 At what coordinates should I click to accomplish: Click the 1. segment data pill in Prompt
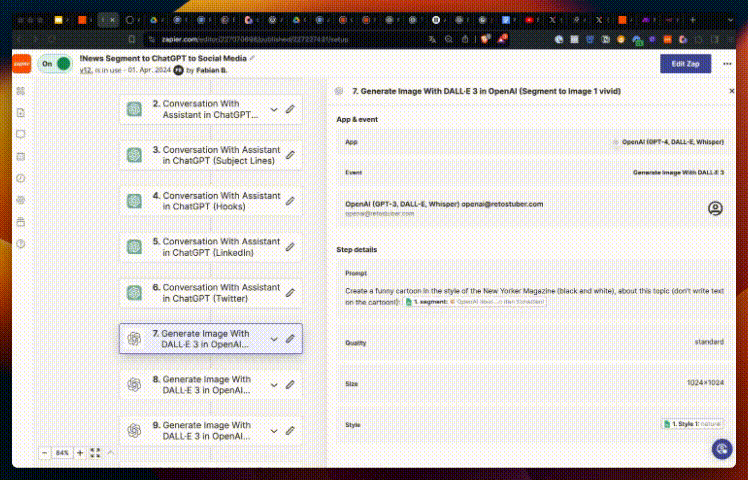(475, 302)
